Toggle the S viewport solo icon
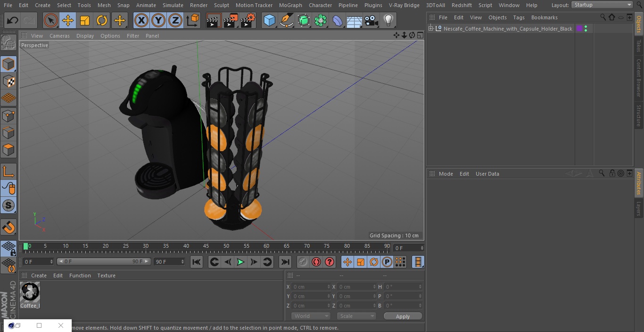Image resolution: width=644 pixels, height=332 pixels. click(x=8, y=205)
